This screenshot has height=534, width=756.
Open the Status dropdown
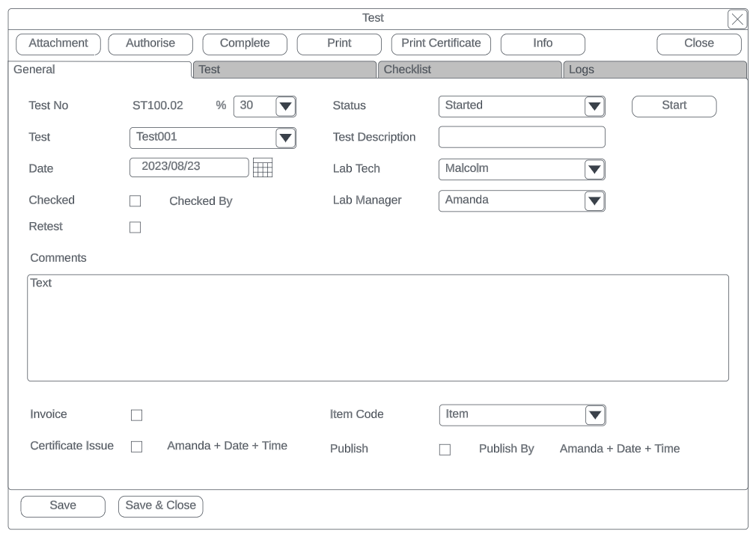point(594,106)
